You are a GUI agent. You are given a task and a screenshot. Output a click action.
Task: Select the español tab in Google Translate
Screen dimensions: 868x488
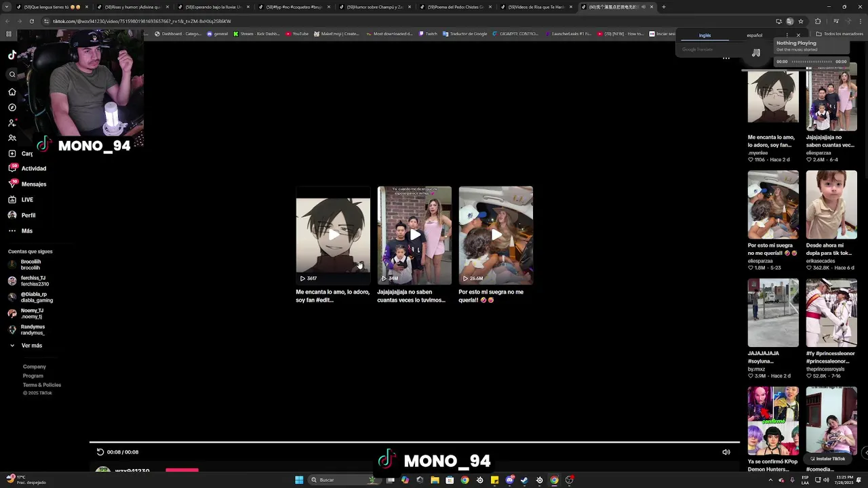click(x=754, y=35)
